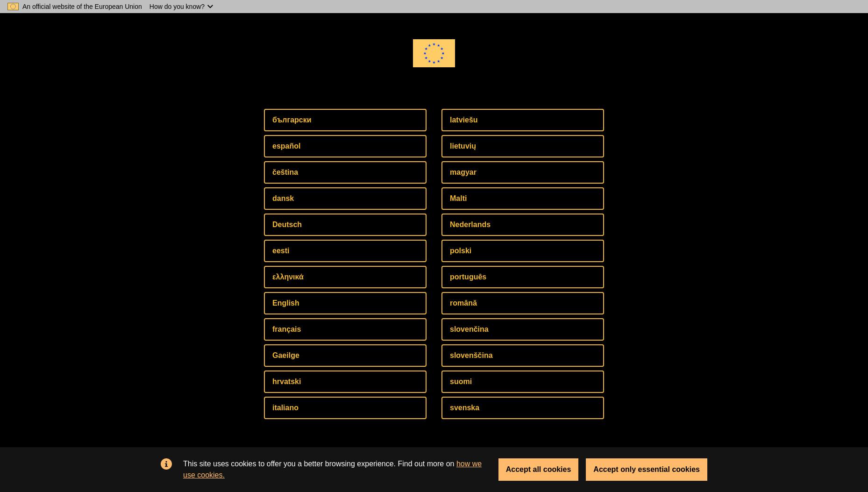Image resolution: width=868 pixels, height=492 pixels.
Task: Select Malti language
Action: coord(523,199)
